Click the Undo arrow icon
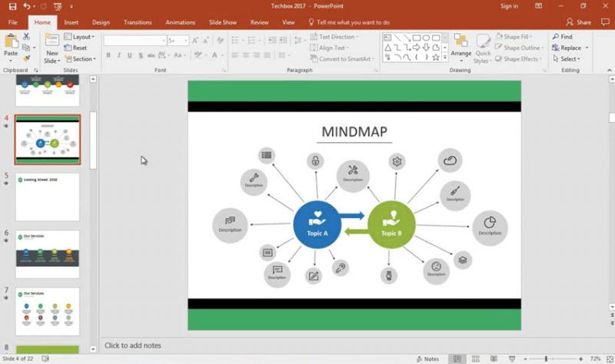This screenshot has width=615, height=364. 26,6
